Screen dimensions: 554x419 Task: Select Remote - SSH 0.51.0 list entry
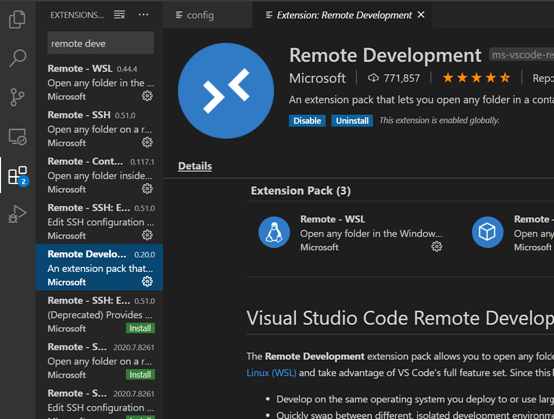click(99, 129)
